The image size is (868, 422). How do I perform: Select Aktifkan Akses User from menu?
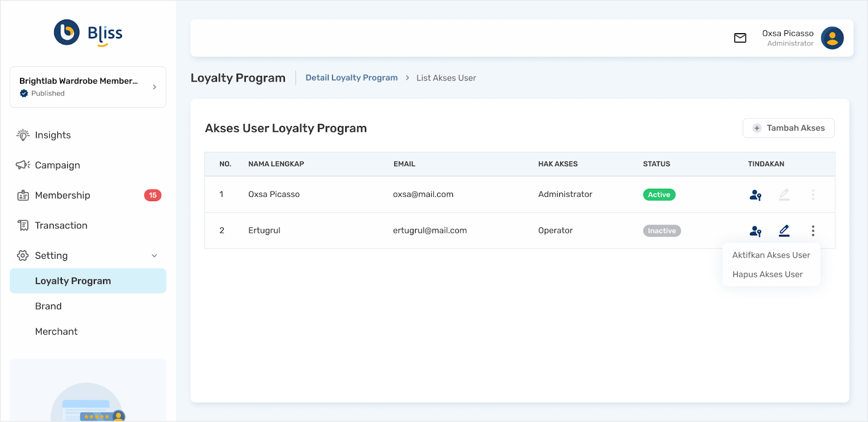click(771, 255)
